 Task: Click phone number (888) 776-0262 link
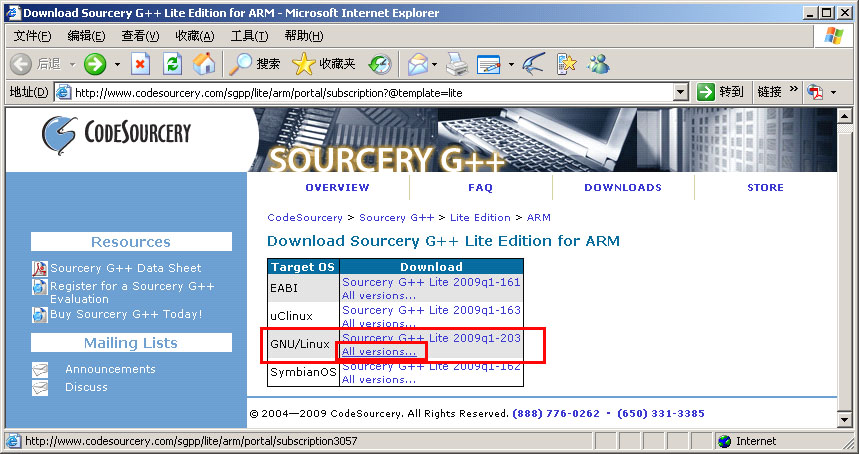(x=556, y=413)
